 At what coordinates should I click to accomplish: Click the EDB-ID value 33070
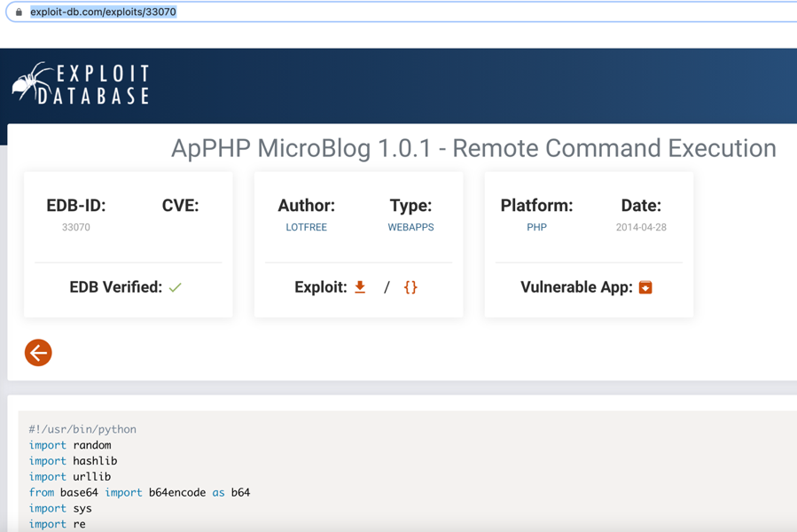pyautogui.click(x=75, y=227)
